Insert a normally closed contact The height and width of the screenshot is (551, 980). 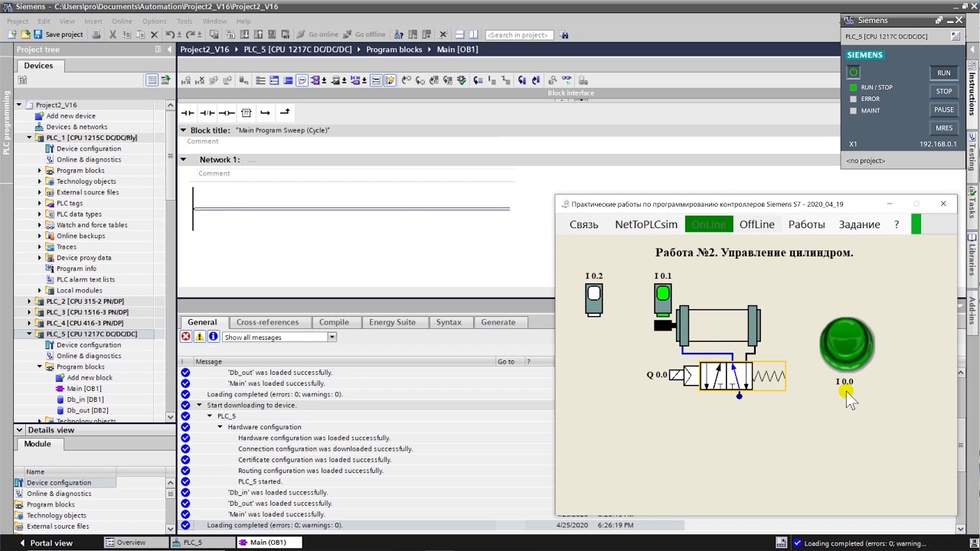207,113
